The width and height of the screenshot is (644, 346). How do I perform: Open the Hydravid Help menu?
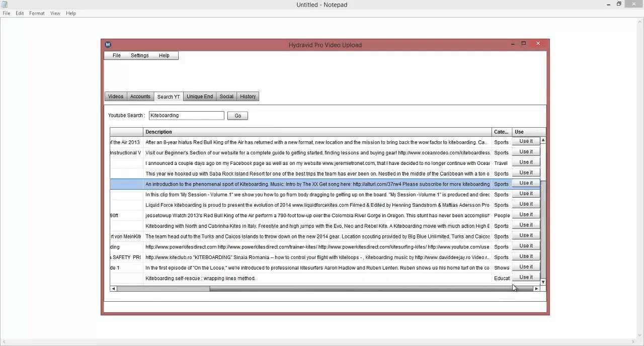click(164, 55)
